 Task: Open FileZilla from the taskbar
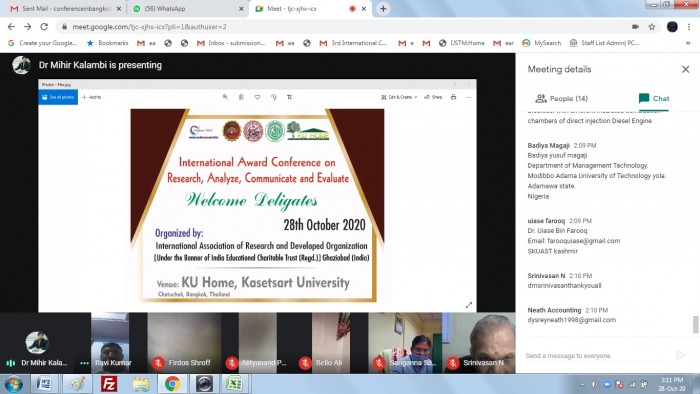tap(109, 384)
